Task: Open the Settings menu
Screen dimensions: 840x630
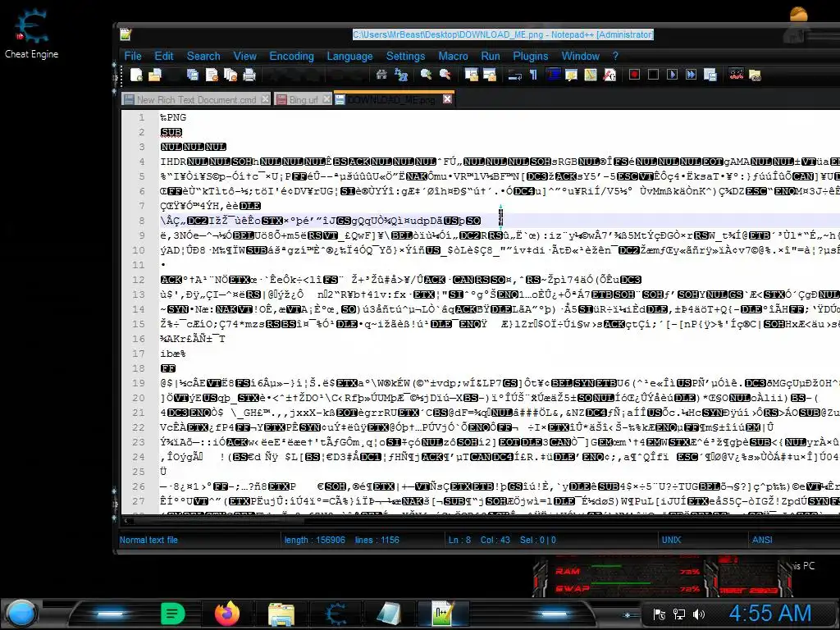Action: tap(405, 57)
